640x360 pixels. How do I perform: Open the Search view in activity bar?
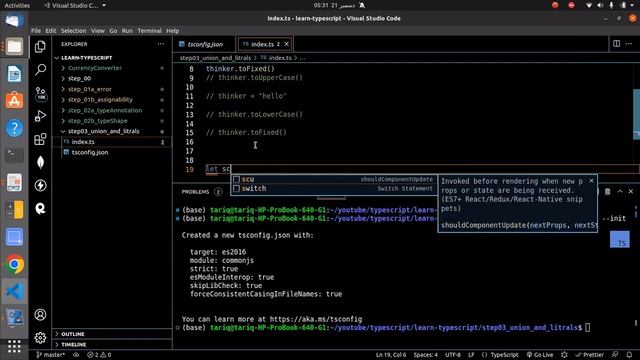pos(40,70)
